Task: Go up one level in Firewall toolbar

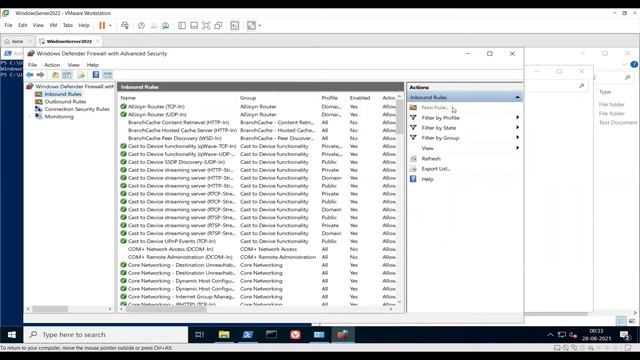Action: [56, 75]
